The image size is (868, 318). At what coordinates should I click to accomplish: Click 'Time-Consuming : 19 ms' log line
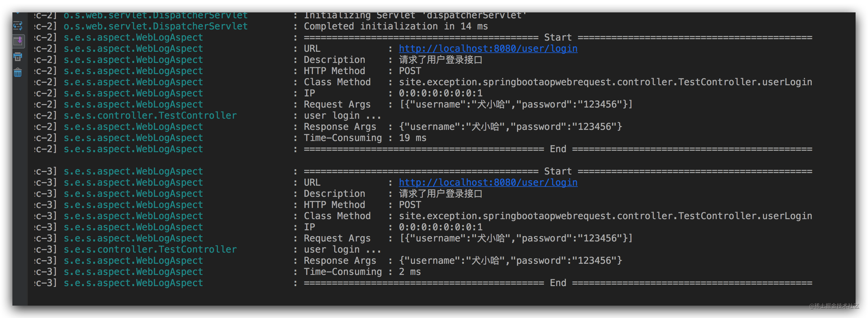coord(365,138)
